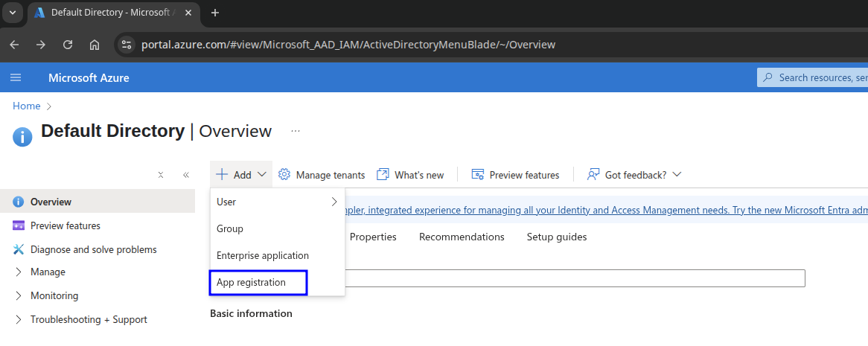Switch to the Recommendations tab
This screenshot has width=868, height=346.
462,237
